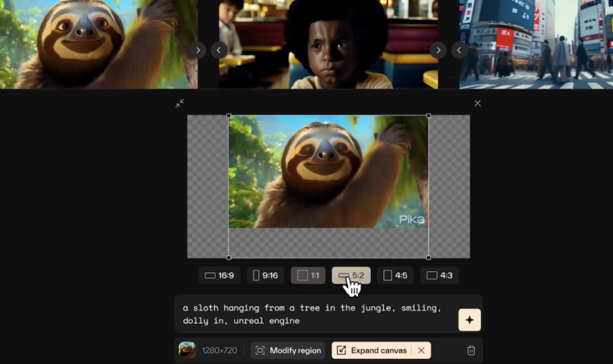Image resolution: width=613 pixels, height=364 pixels.
Task: Close the canvas editor panel
Action: point(478,103)
